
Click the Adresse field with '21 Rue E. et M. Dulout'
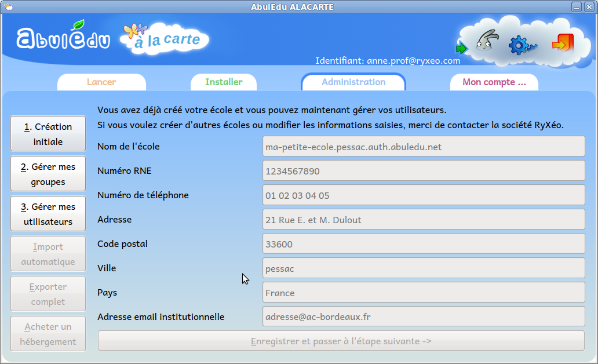click(x=424, y=220)
